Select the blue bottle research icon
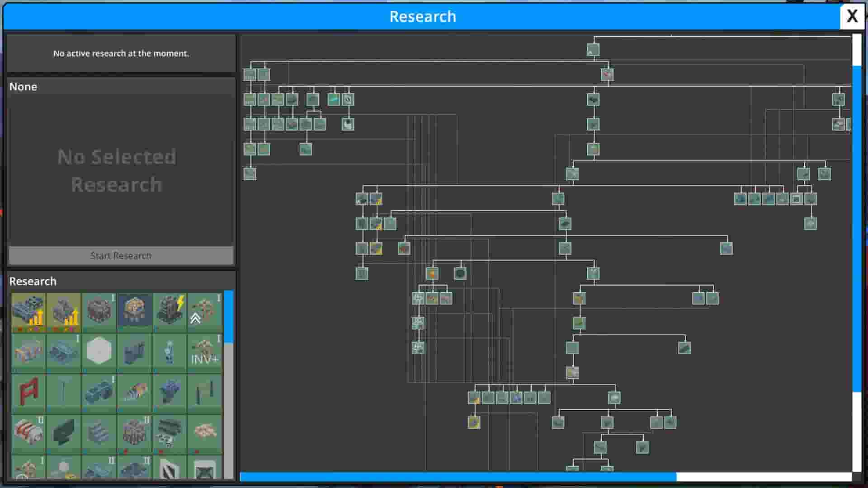Viewport: 868px width, 488px height. (169, 352)
